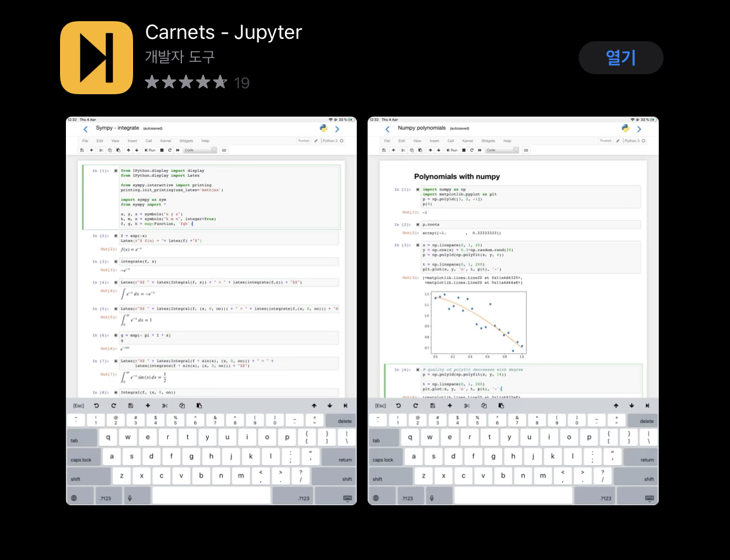Tap left shift key on Sympy screenshot keyboard
Viewport: 730px width, 560px height.
click(x=89, y=476)
